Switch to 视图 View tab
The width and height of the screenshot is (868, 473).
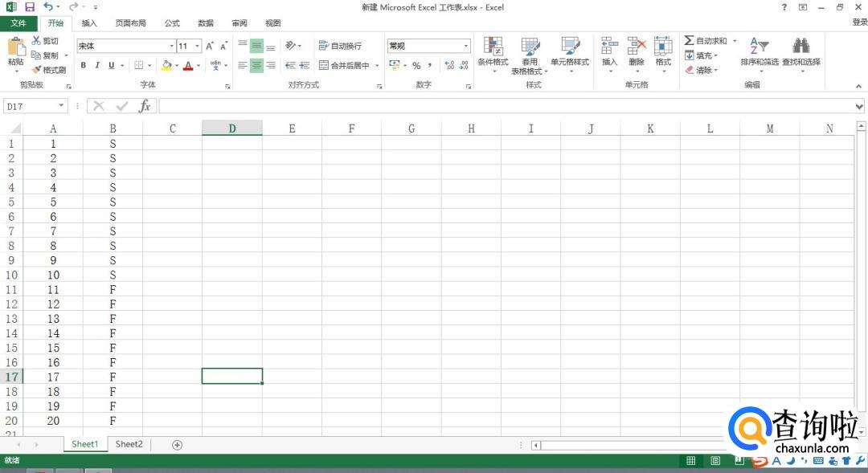[x=273, y=23]
